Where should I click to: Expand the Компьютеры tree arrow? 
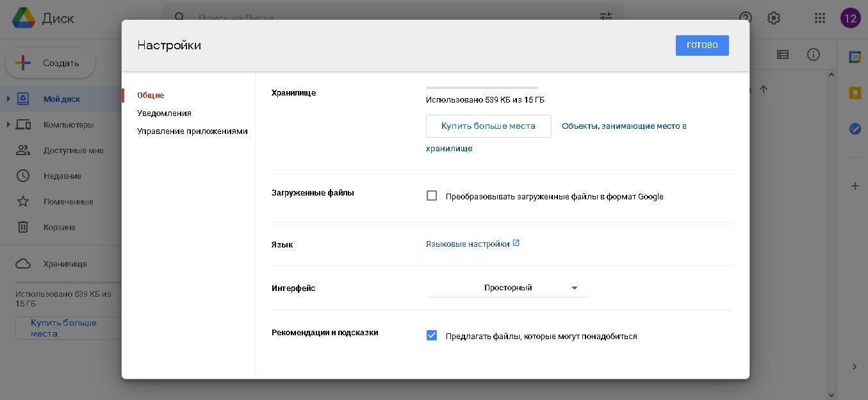click(x=8, y=124)
